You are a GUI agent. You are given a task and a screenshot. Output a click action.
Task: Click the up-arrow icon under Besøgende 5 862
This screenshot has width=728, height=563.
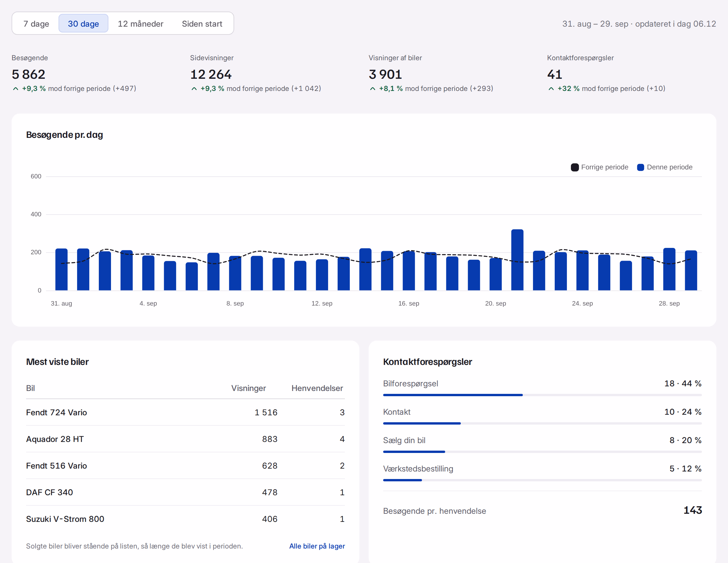pos(16,89)
